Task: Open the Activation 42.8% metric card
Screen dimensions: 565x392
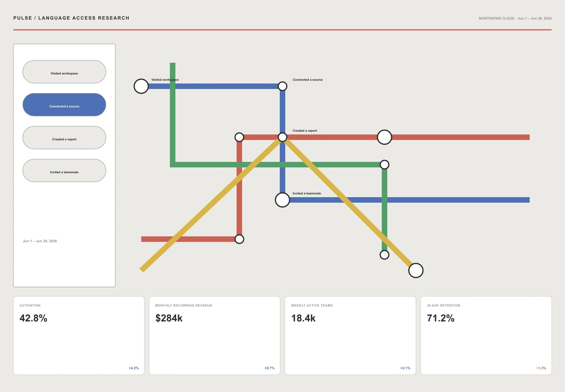Action: 79,336
